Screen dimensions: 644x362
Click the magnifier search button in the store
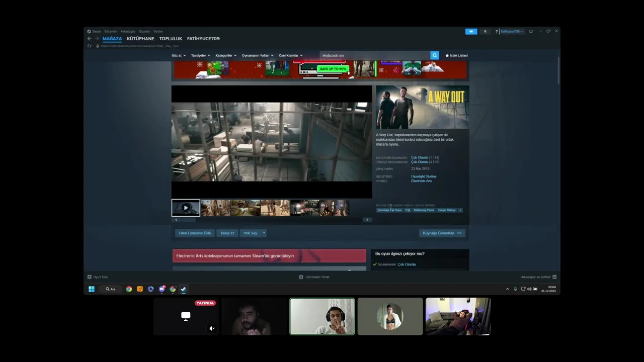point(435,55)
